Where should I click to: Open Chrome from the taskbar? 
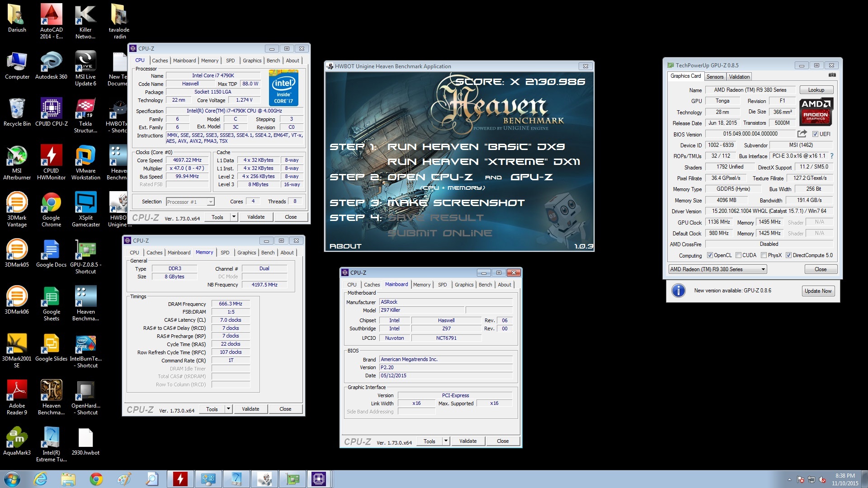click(96, 479)
